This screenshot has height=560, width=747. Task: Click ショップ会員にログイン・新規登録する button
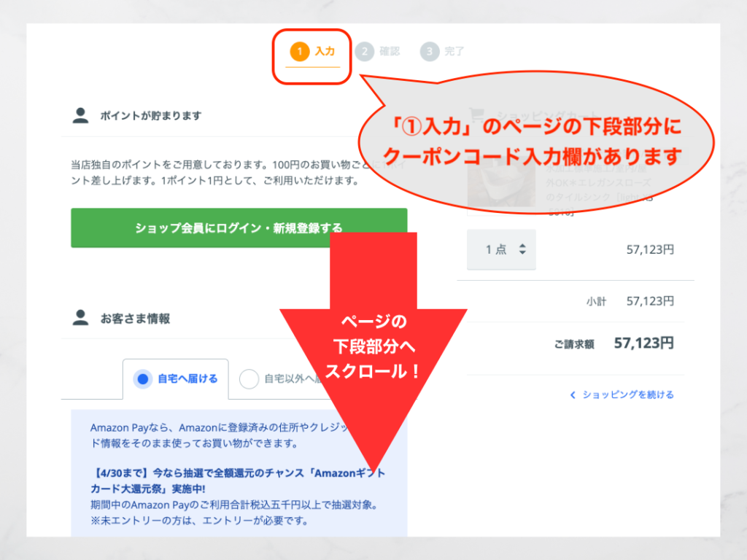click(239, 227)
